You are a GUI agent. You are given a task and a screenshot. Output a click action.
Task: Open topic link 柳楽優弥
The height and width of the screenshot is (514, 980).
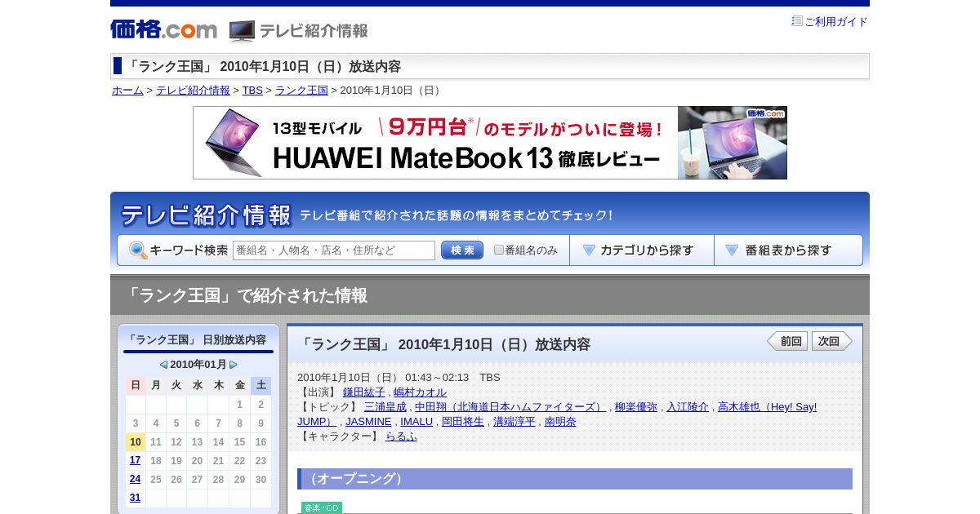636,406
